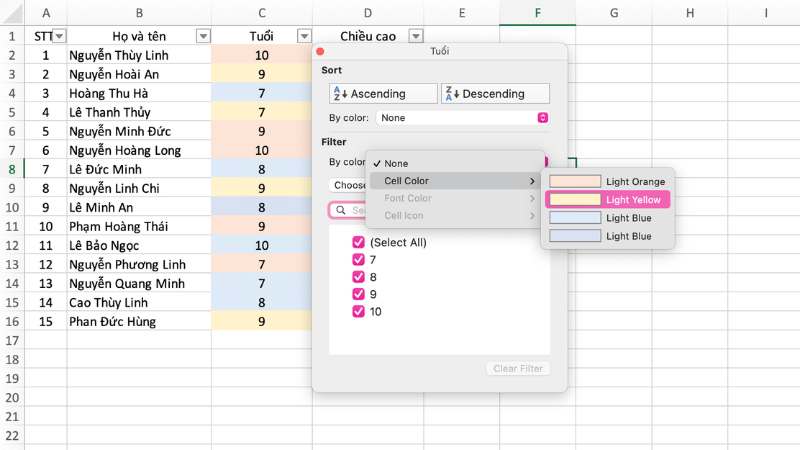
Task: Select cell with Nguyễn Thùy Linh
Action: [138, 55]
